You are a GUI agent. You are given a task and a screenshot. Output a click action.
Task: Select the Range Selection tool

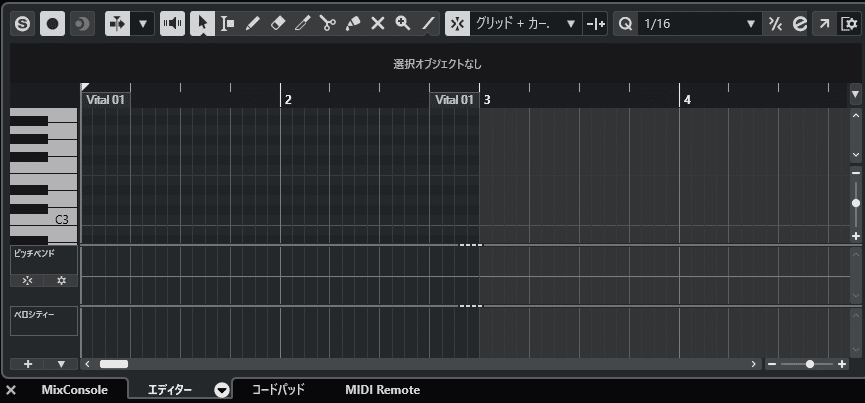(x=227, y=24)
